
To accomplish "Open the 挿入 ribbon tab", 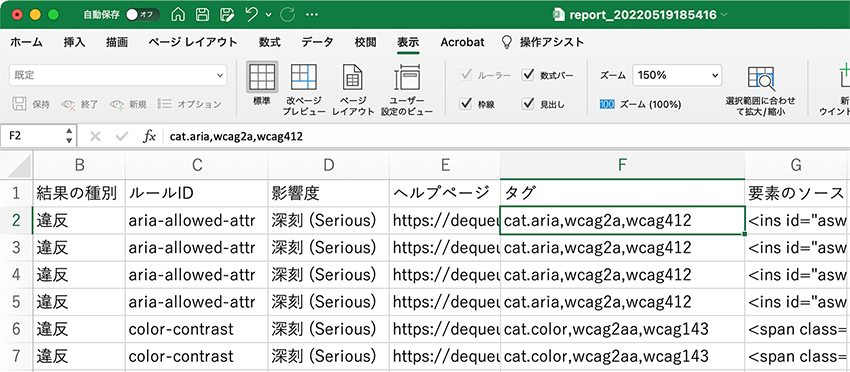I will pyautogui.click(x=74, y=42).
